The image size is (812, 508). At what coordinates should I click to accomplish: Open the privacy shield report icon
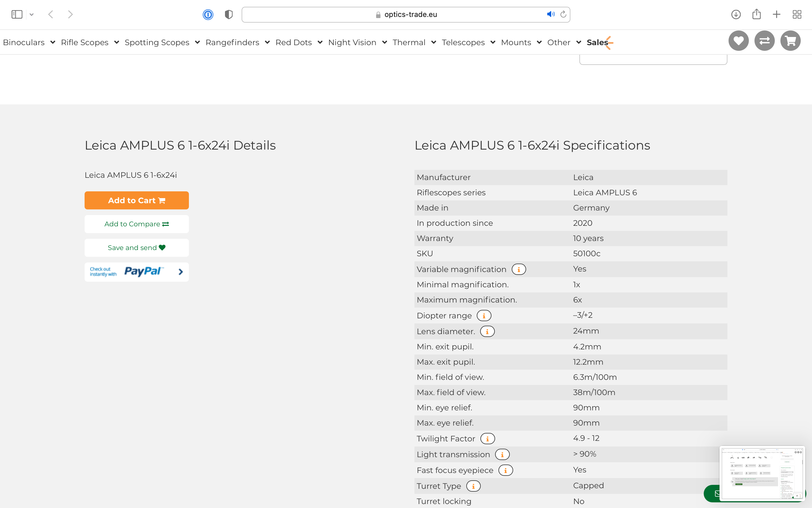[229, 14]
